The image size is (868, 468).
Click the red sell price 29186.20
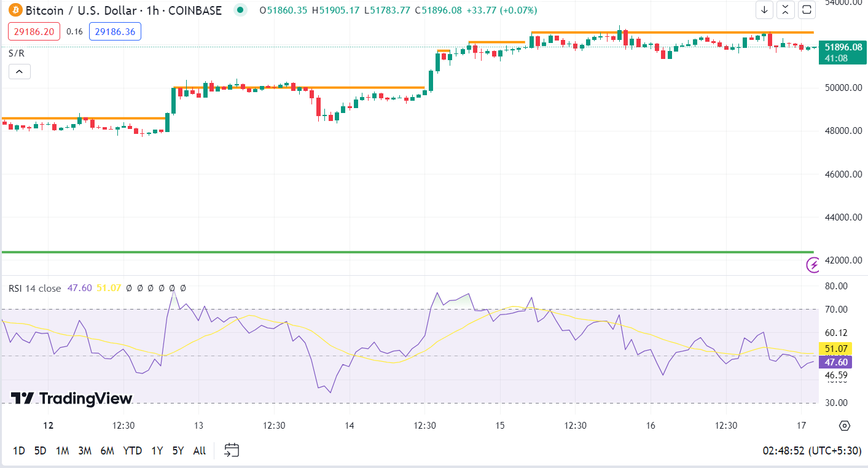click(x=34, y=31)
